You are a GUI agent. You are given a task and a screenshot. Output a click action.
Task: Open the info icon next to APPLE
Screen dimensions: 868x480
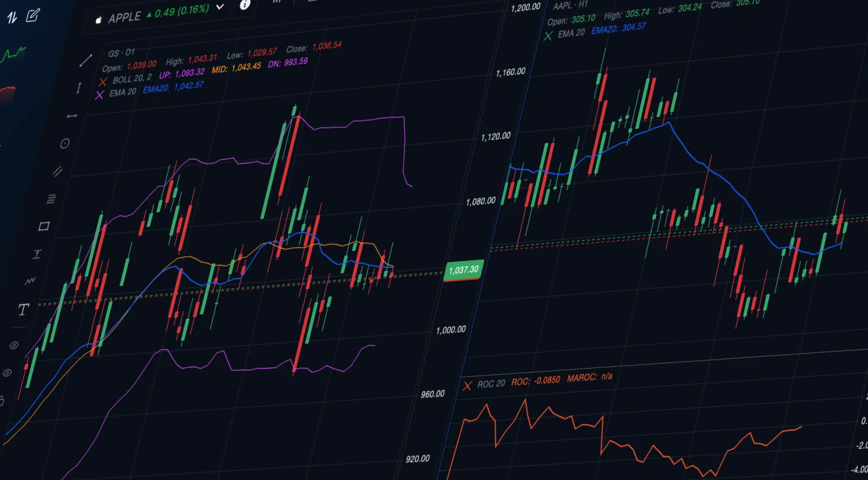[245, 5]
